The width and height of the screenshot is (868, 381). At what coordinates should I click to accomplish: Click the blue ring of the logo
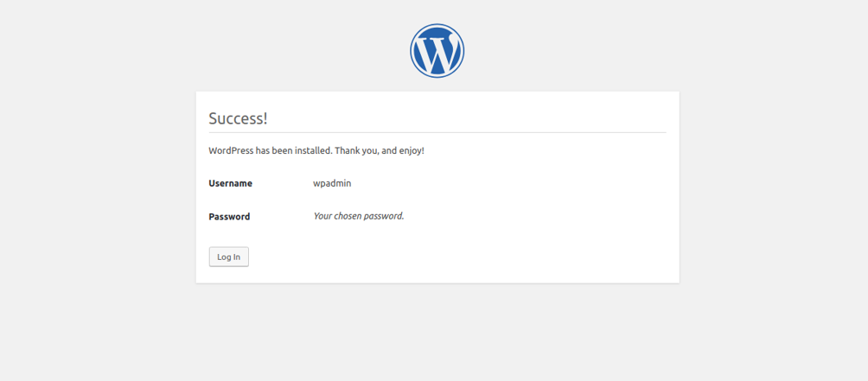[412, 50]
